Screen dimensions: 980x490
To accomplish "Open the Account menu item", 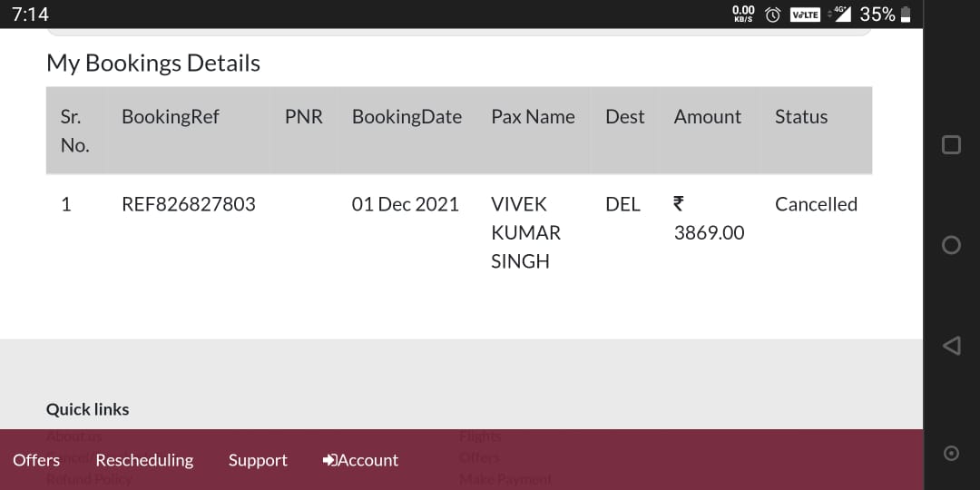I will coord(367,460).
